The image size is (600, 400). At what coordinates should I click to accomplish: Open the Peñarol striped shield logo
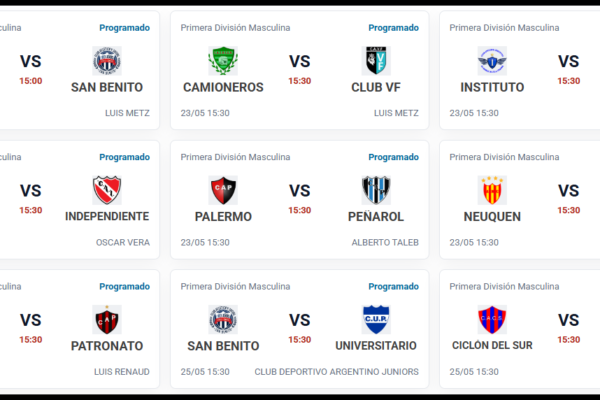[376, 190]
